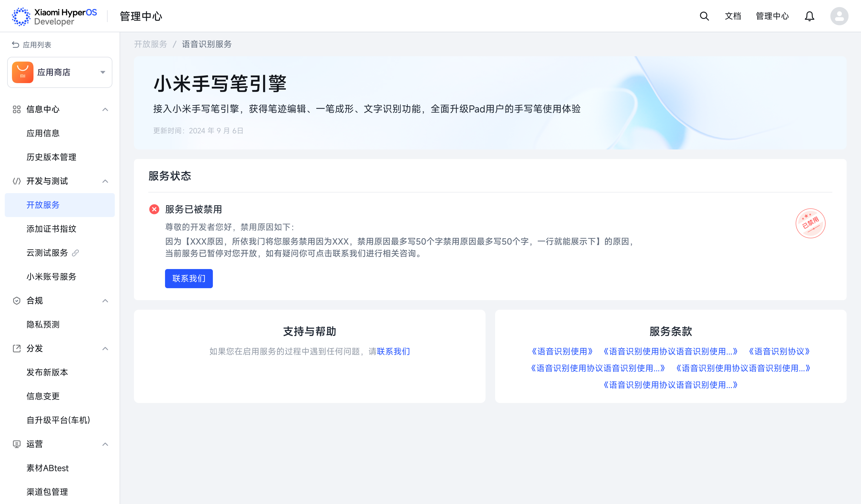Click the 信息中心 grid icon
The height and width of the screenshot is (504, 861).
pos(16,109)
